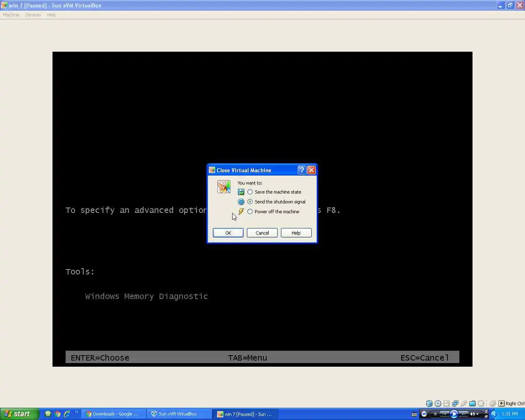This screenshot has height=420, width=525.
Task: Click the Right Ctrl host key label
Action: pyautogui.click(x=515, y=404)
